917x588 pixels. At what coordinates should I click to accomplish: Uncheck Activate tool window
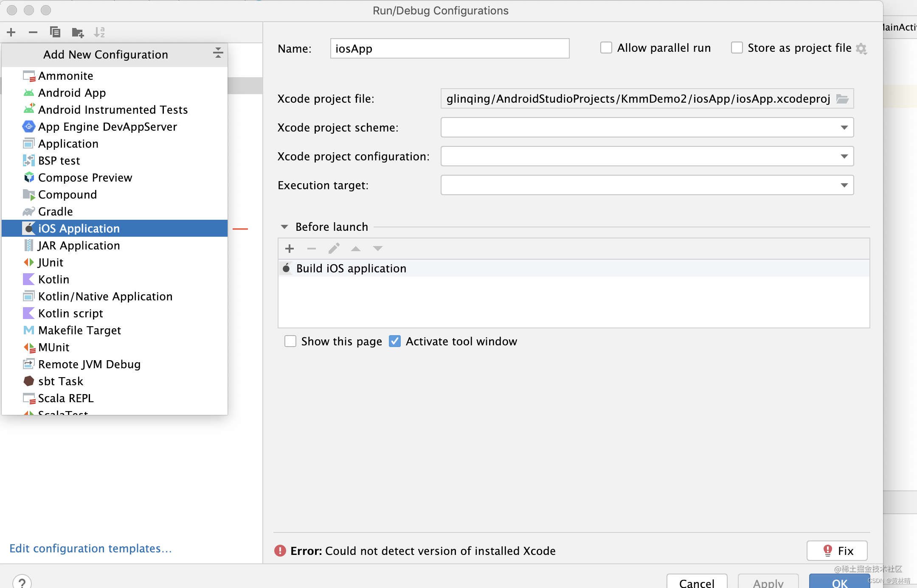395,341
